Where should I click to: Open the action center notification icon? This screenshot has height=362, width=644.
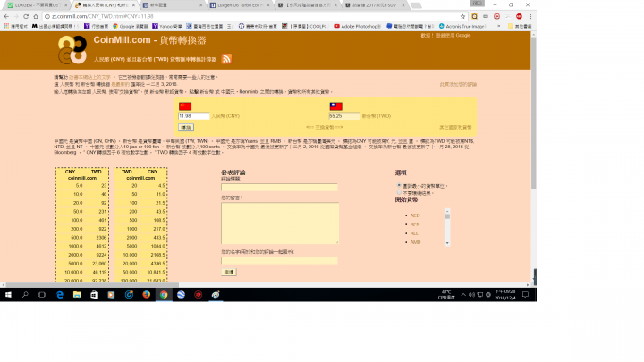tap(525, 295)
